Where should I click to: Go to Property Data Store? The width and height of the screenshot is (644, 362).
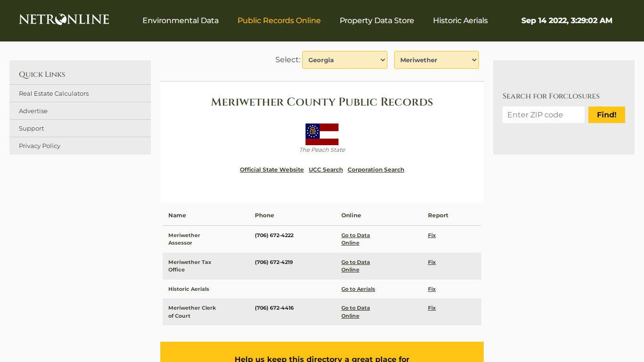pos(377,20)
